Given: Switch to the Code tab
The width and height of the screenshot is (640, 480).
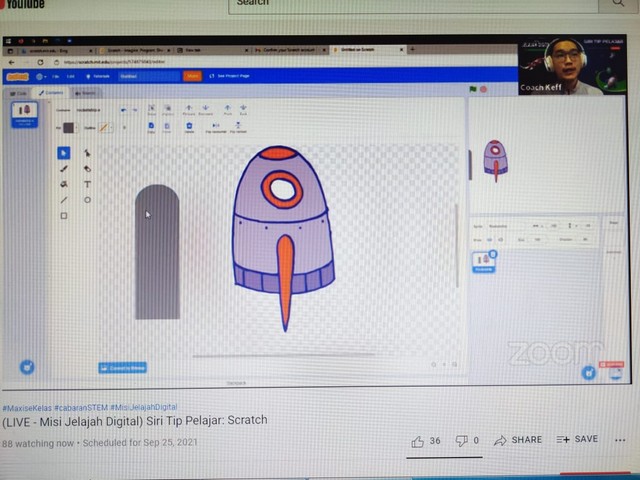Looking at the screenshot, I should [x=20, y=93].
